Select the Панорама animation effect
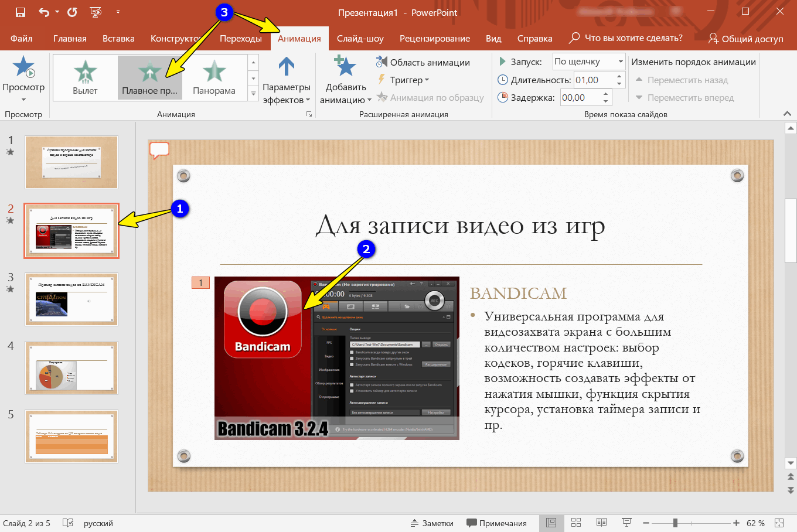The height and width of the screenshot is (532, 797). click(x=214, y=77)
